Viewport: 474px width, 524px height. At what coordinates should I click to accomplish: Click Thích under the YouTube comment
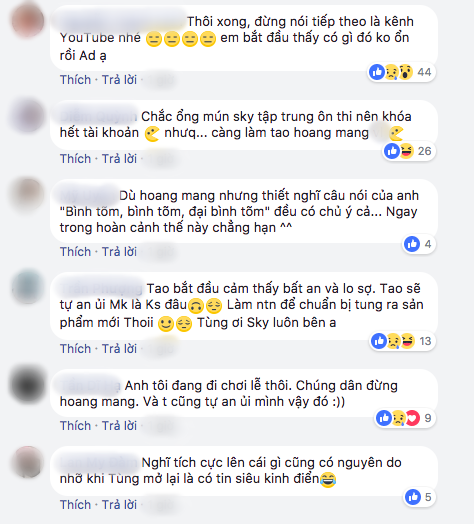(x=75, y=80)
